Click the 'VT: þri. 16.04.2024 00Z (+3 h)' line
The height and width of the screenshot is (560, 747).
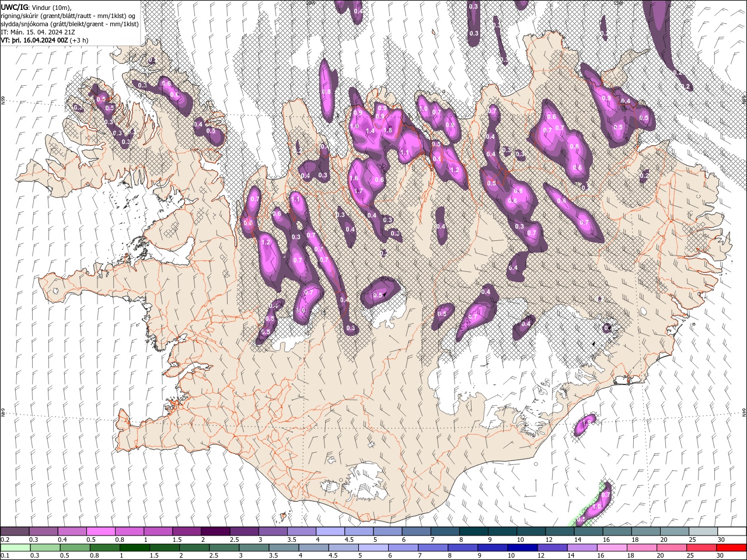click(45, 40)
